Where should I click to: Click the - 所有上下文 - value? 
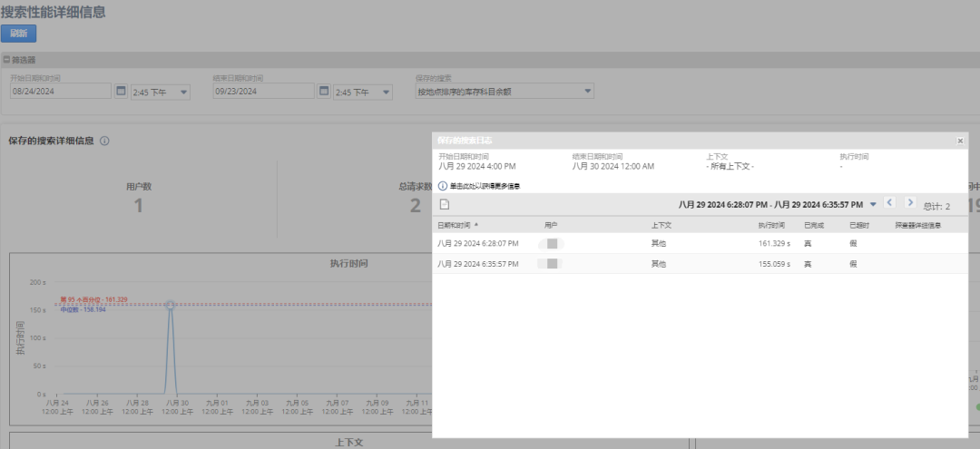[730, 166]
